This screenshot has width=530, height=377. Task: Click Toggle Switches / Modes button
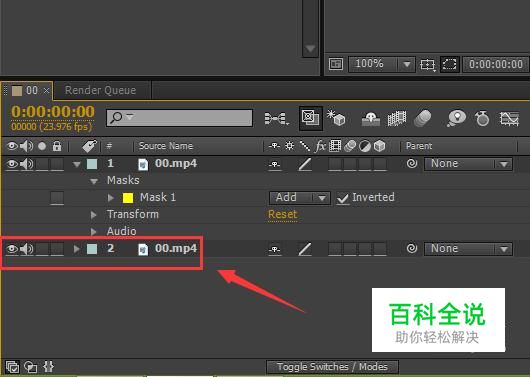(x=332, y=367)
